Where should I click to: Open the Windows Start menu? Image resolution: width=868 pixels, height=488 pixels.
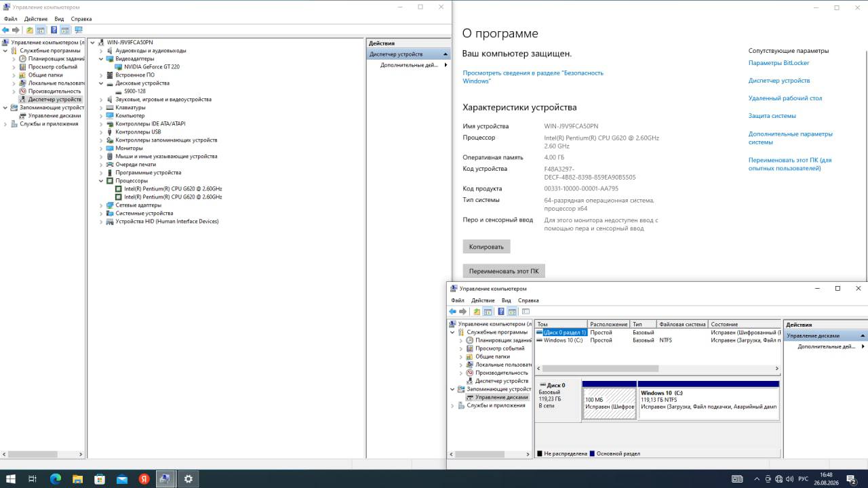coord(11,479)
